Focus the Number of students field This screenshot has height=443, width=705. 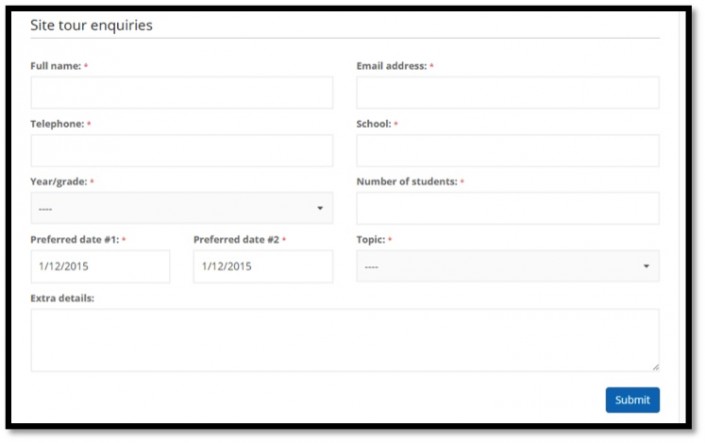(507, 208)
